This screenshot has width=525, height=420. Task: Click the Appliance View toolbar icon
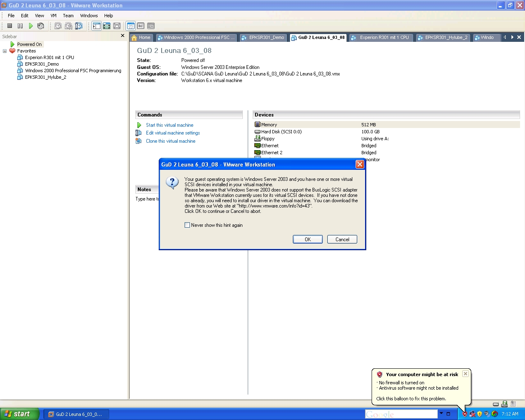click(141, 26)
